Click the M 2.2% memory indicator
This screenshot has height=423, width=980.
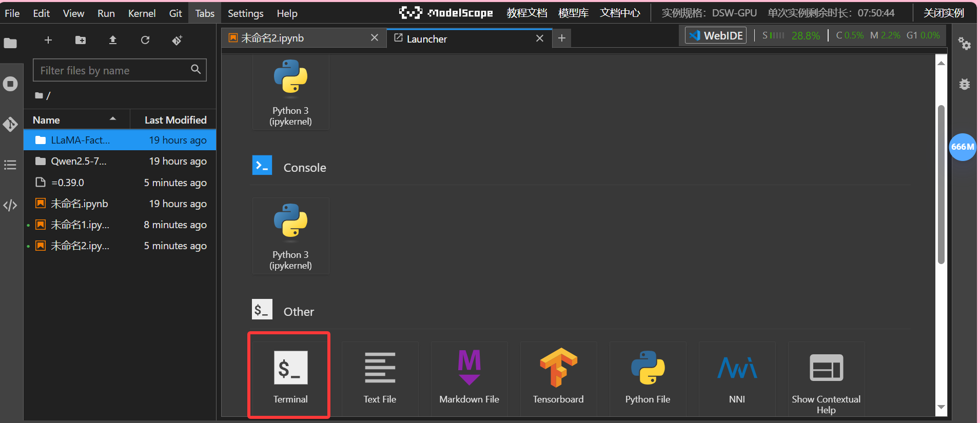tap(885, 35)
